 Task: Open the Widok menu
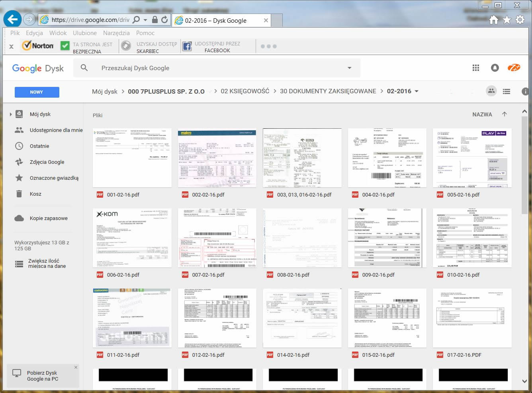coord(58,33)
